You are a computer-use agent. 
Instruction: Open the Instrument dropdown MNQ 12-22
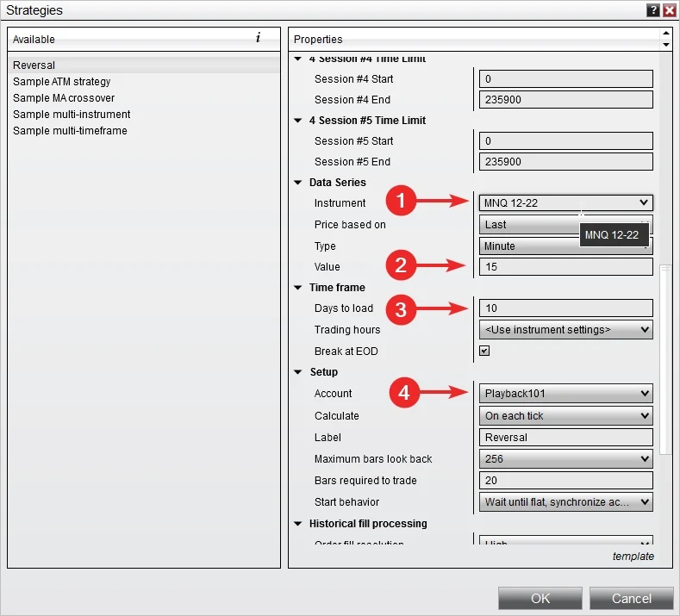(x=565, y=202)
